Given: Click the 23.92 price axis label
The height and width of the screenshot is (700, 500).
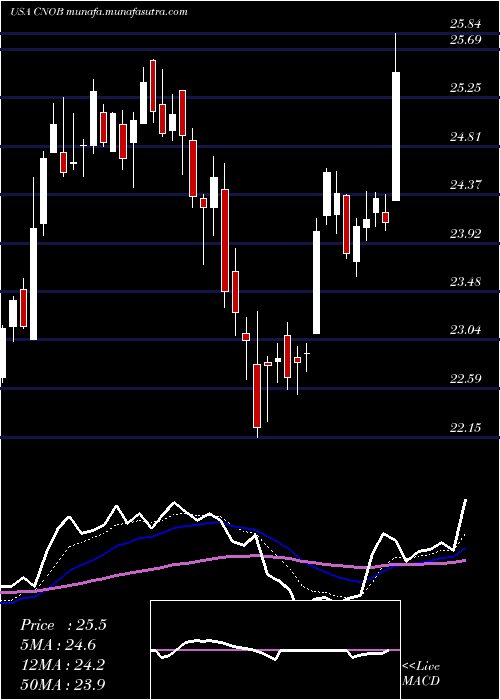Looking at the screenshot, I should pyautogui.click(x=465, y=233).
